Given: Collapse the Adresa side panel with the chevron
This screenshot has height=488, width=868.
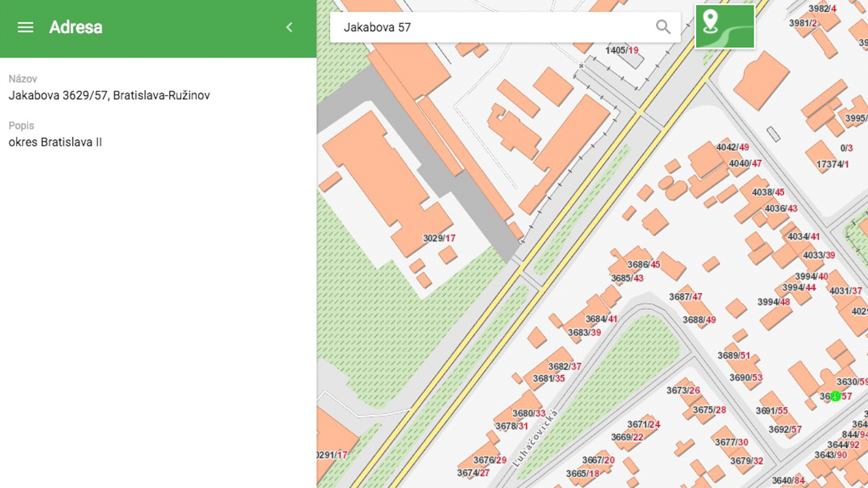Looking at the screenshot, I should click(289, 27).
